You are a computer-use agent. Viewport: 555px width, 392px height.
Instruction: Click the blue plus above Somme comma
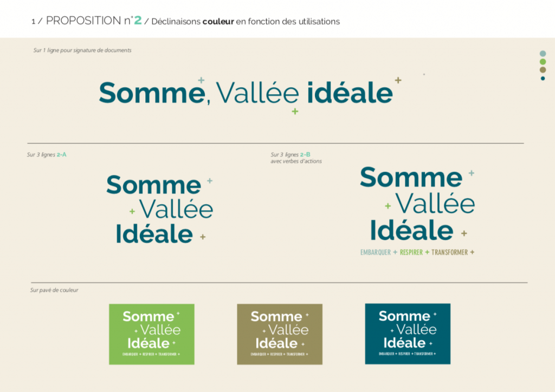click(x=201, y=80)
